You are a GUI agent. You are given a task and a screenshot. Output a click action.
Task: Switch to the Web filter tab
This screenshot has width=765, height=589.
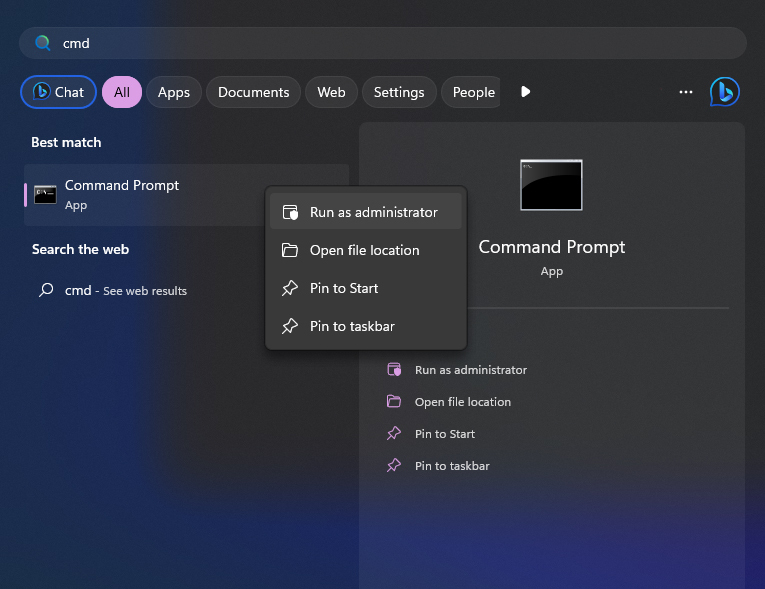(331, 92)
